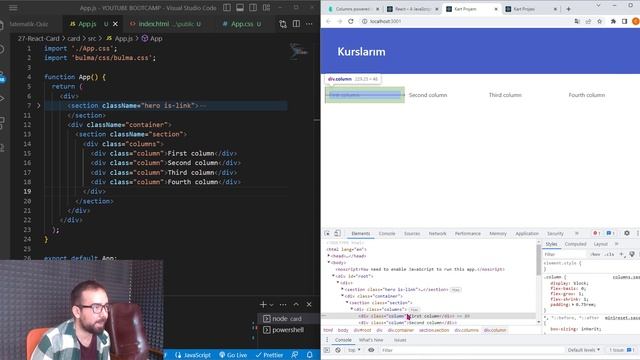Expand folded section at line 7

coord(39,105)
